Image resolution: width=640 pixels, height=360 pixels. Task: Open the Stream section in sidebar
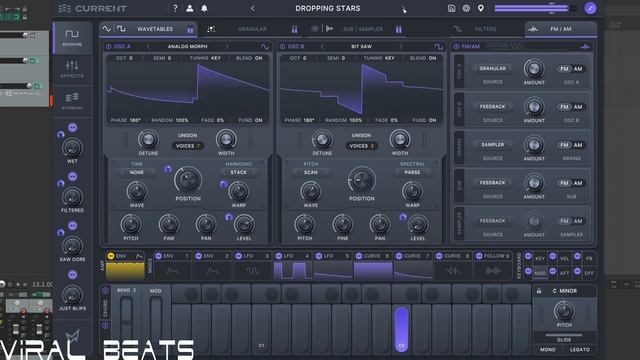click(x=72, y=101)
